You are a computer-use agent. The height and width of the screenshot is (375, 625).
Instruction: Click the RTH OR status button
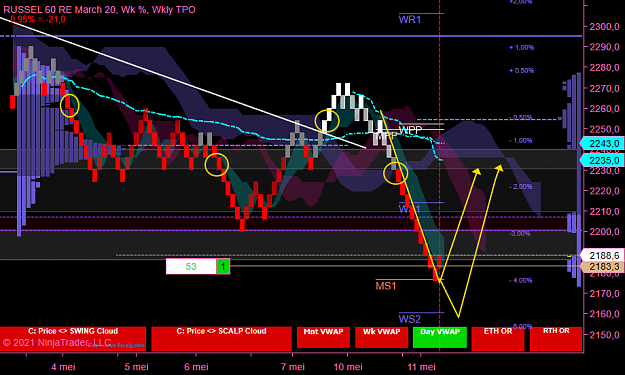556,339
